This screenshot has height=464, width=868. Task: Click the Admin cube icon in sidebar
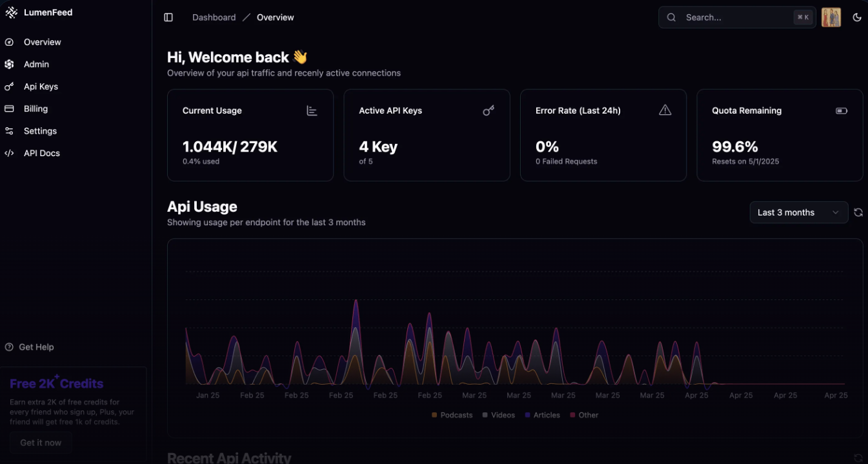coord(9,65)
